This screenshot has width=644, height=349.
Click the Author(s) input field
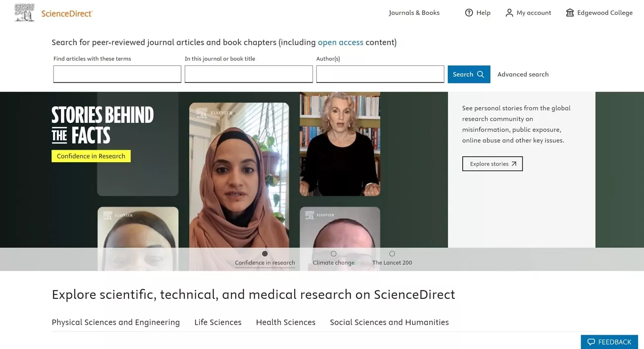click(x=380, y=74)
